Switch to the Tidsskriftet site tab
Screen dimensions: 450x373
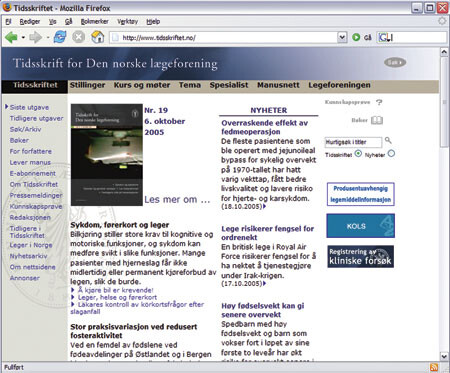(x=35, y=85)
